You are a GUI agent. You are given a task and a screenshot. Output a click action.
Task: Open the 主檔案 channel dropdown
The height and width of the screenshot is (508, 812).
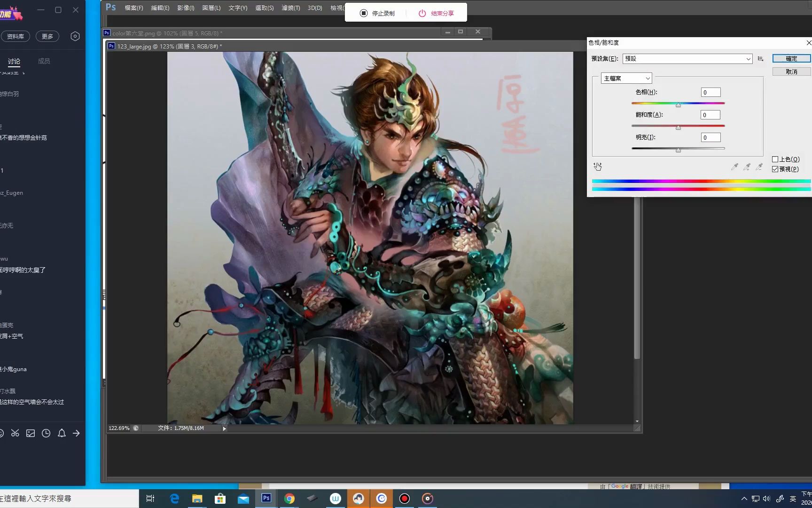[626, 79]
